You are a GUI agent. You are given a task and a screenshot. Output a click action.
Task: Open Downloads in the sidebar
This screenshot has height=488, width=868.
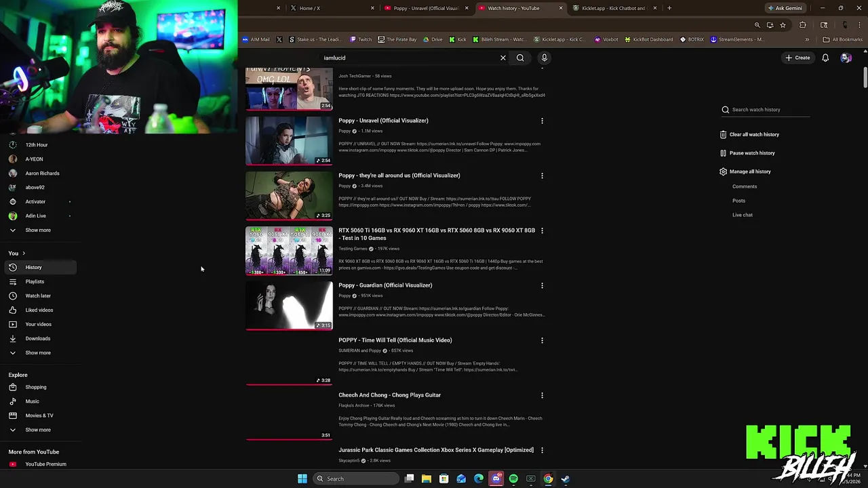click(39, 338)
